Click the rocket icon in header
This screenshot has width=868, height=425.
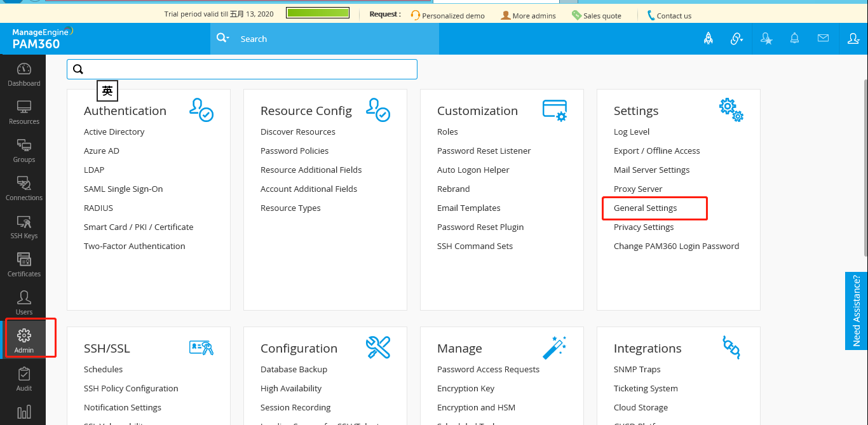coord(708,39)
